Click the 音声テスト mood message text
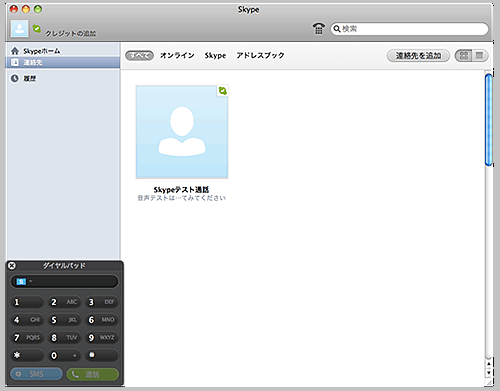Viewport: 500px width, 391px height. click(x=182, y=198)
